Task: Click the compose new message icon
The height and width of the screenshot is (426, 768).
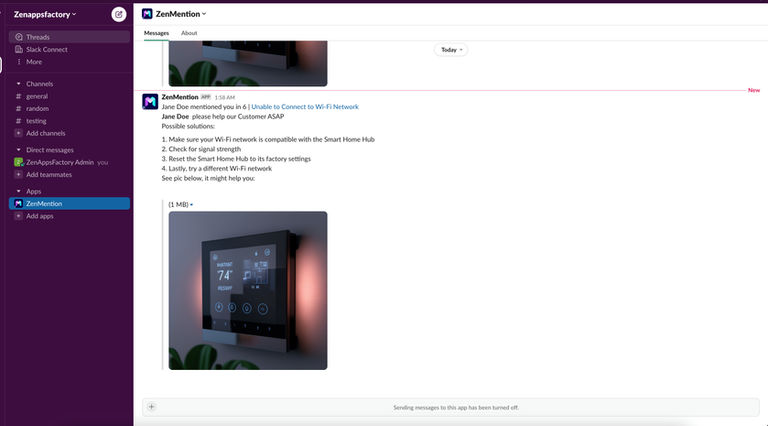Action: (x=119, y=14)
